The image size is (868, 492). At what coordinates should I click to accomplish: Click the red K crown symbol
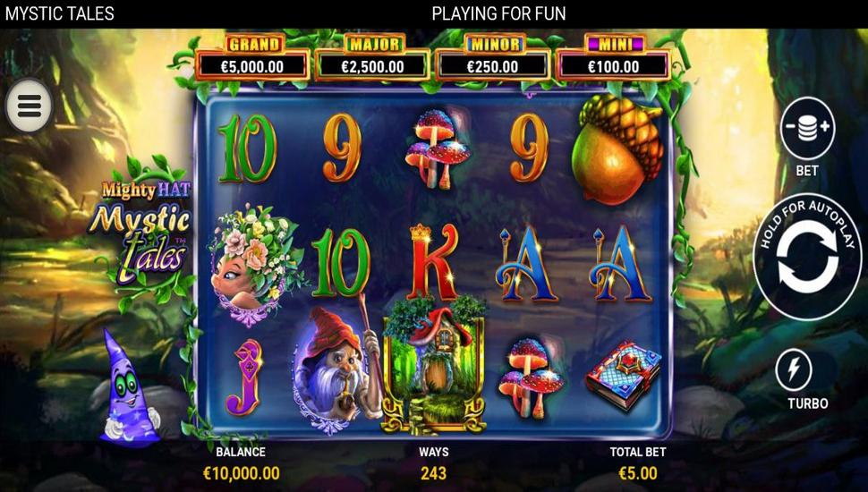(x=433, y=261)
